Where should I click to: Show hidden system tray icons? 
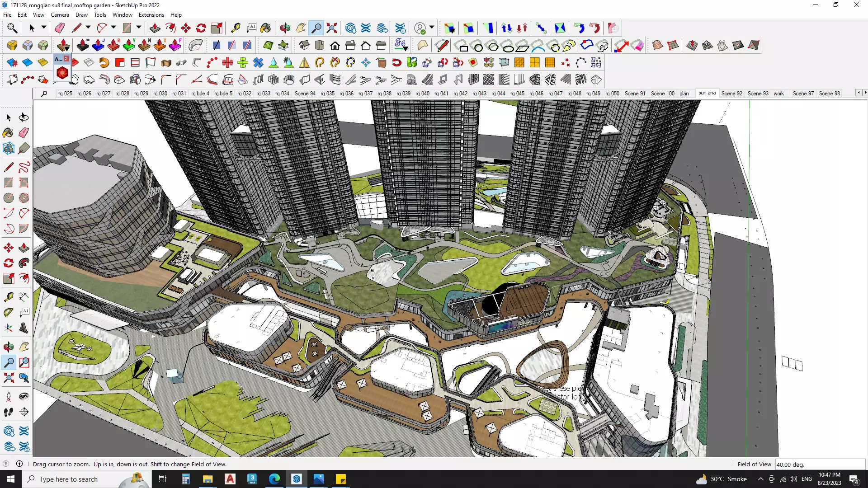point(760,479)
